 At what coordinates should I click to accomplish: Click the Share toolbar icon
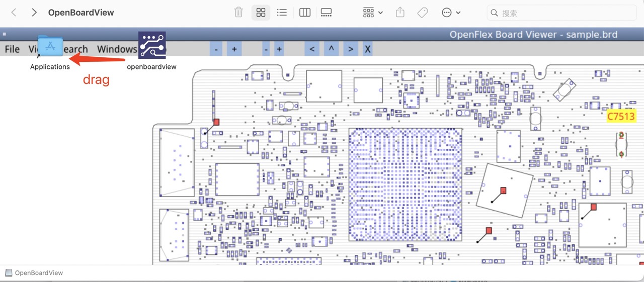(400, 13)
